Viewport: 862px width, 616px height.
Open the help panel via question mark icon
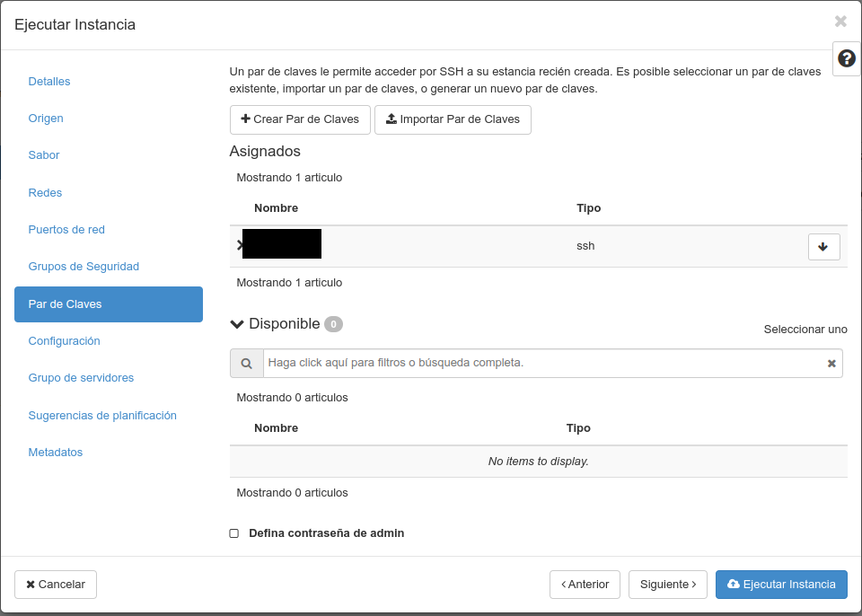click(x=845, y=57)
